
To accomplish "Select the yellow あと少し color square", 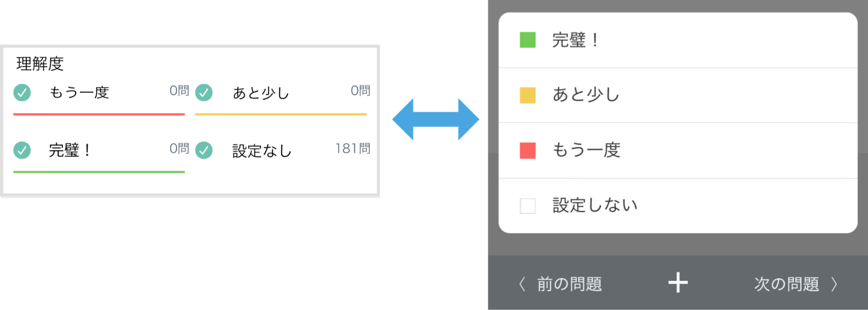I will (528, 95).
